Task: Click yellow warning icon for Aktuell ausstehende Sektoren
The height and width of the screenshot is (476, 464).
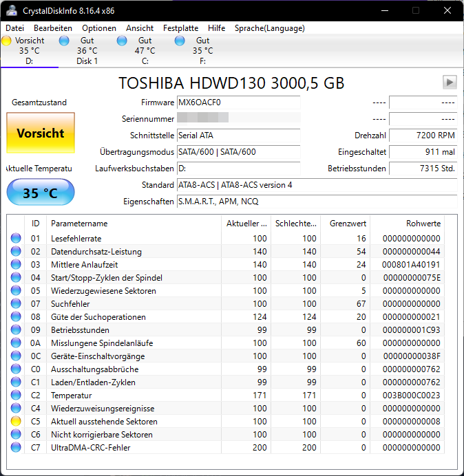Action: (16, 421)
